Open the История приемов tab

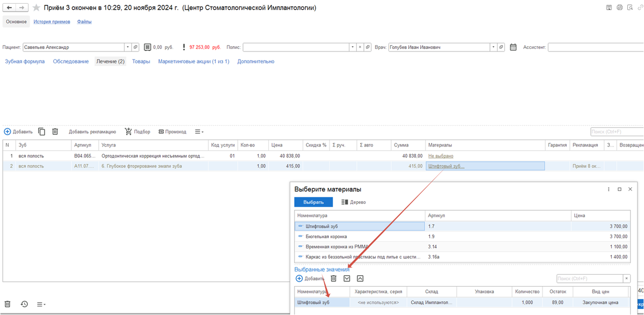52,22
